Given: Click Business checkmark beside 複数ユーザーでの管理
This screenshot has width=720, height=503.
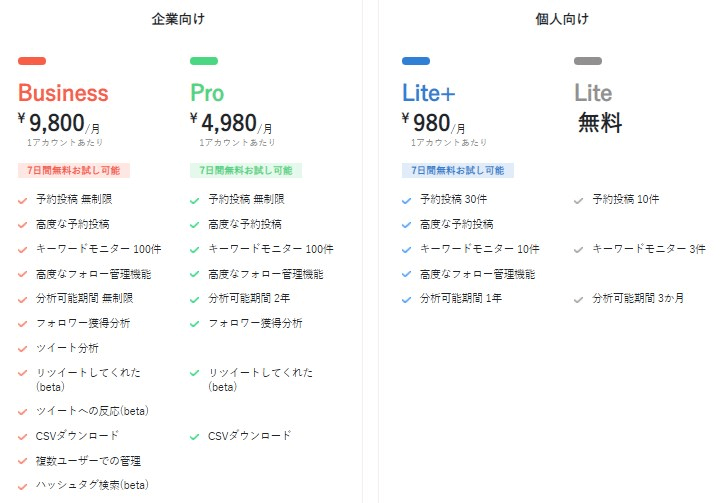Looking at the screenshot, I should (23, 461).
